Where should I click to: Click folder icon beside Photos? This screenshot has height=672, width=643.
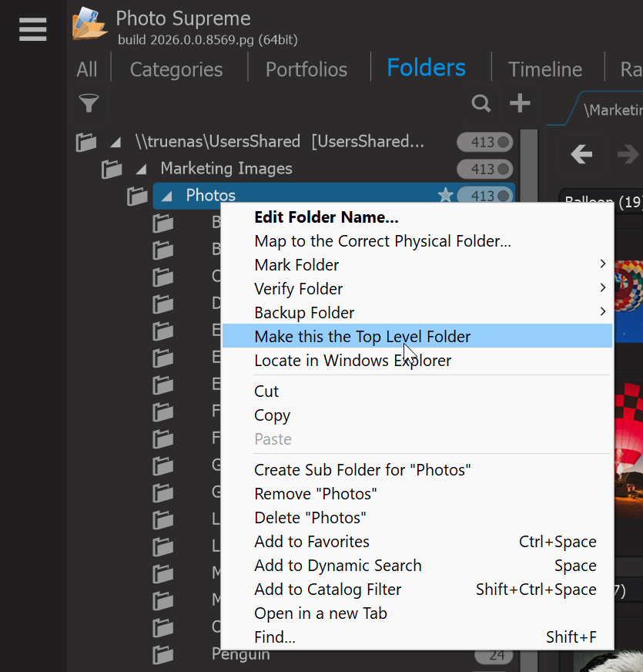(x=137, y=196)
